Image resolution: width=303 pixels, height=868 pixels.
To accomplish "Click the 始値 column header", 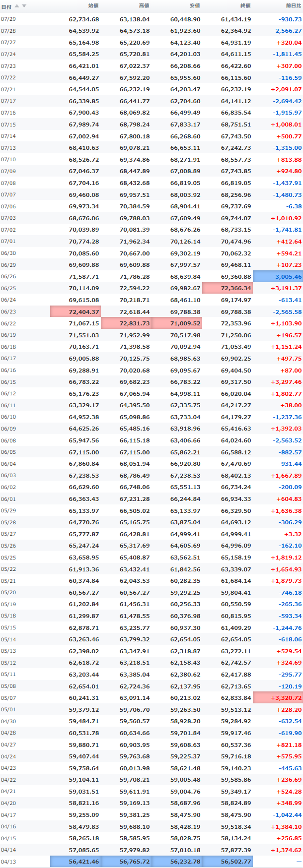I will 93,5.
